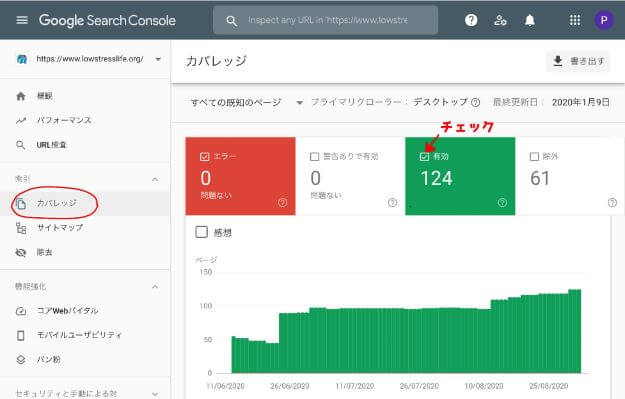Image resolution: width=625 pixels, height=399 pixels.
Task: Check the 警告ありで有効 checkbox
Action: 314,156
